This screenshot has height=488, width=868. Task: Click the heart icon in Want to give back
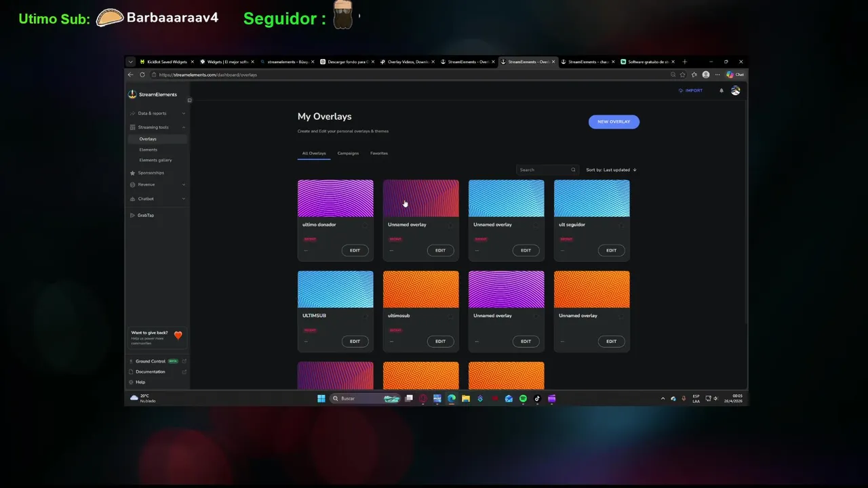pyautogui.click(x=178, y=335)
